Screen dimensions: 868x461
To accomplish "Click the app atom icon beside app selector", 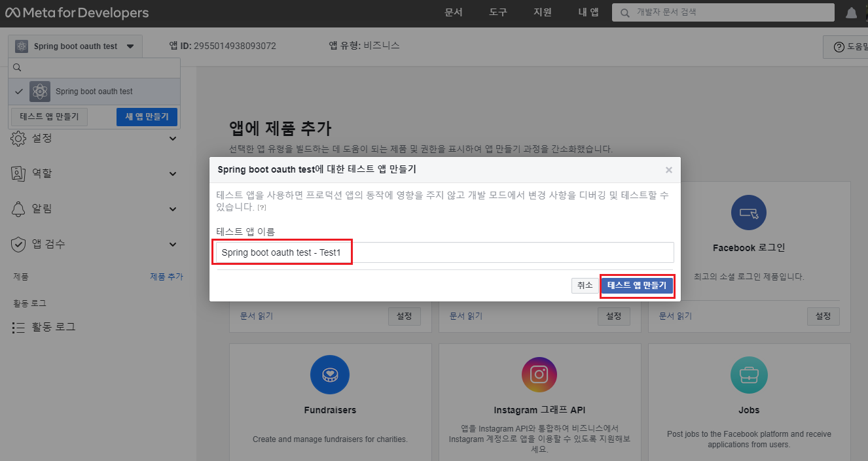I will coord(22,46).
